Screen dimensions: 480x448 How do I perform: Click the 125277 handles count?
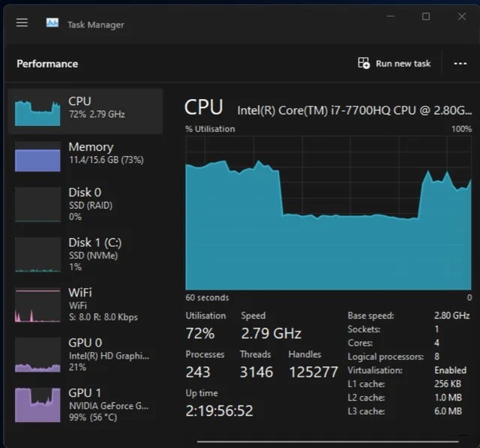pos(313,372)
